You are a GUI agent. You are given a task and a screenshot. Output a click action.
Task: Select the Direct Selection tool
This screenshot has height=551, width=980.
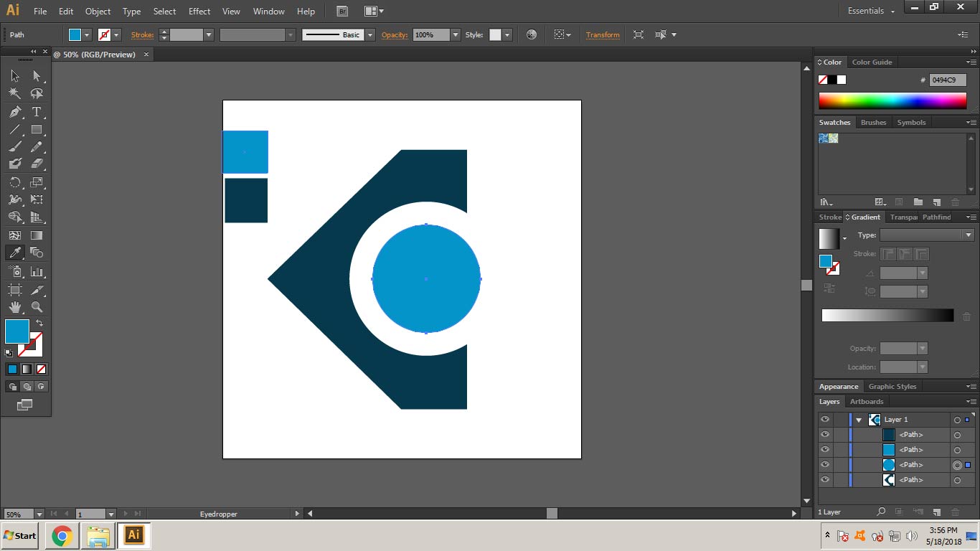pyautogui.click(x=37, y=76)
